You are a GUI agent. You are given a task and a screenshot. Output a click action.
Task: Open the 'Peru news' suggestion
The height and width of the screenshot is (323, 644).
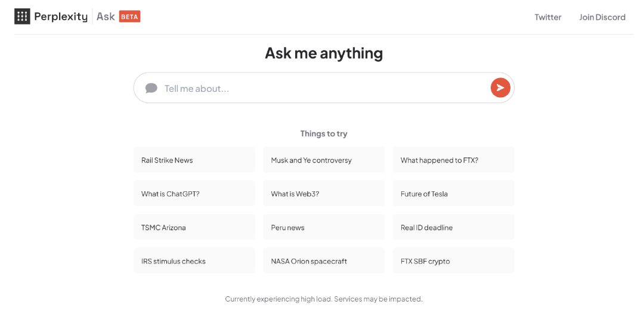pyautogui.click(x=324, y=228)
